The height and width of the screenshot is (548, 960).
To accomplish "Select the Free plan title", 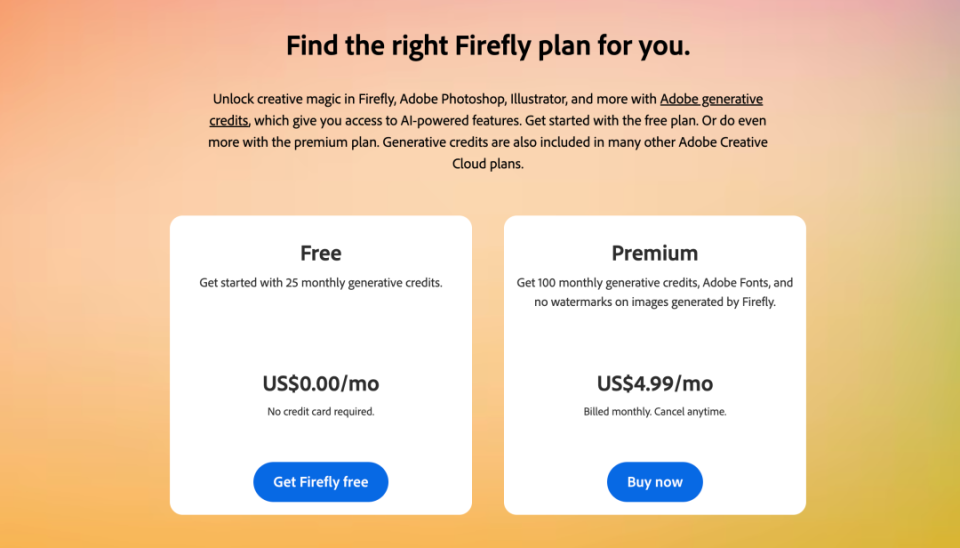I will tap(320, 253).
